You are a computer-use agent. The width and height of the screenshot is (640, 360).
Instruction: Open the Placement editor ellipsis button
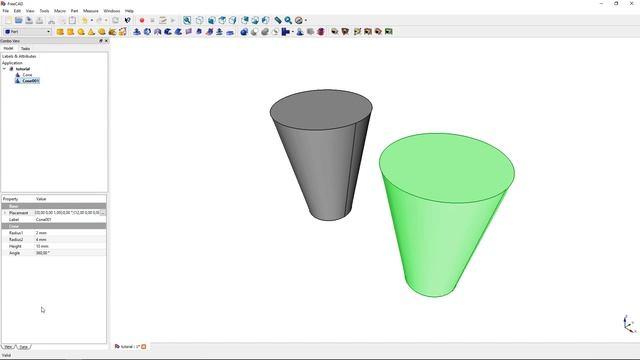coord(103,213)
